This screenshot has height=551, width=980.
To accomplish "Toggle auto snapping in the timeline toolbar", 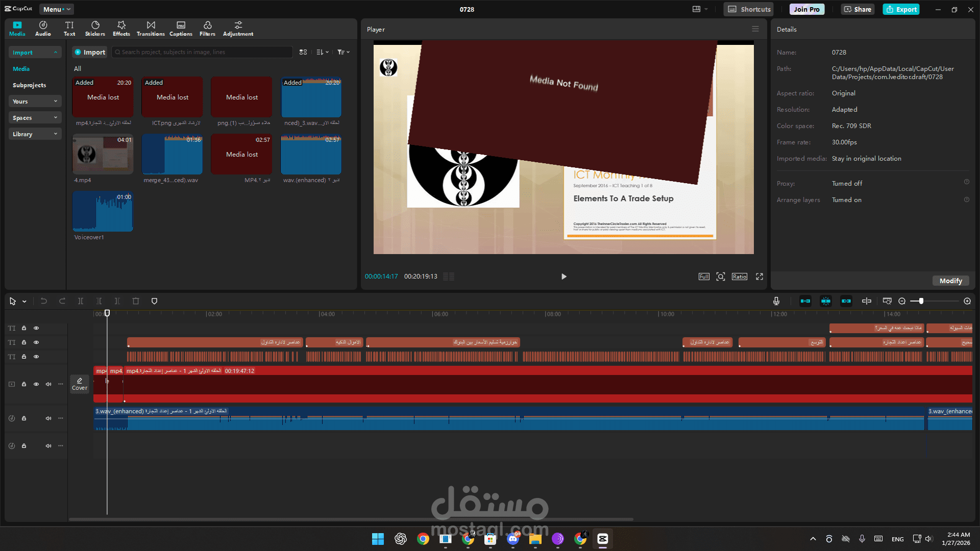I will (826, 301).
